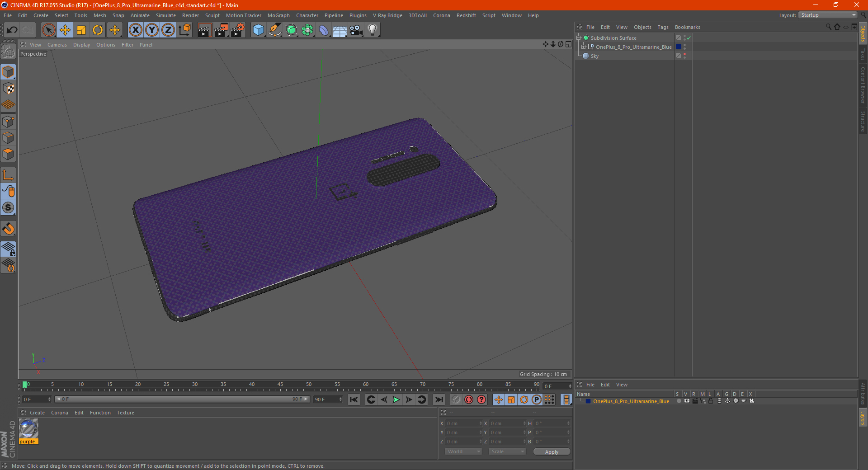The height and width of the screenshot is (470, 868).
Task: Enable the Axis tool in left sidebar
Action: (x=8, y=175)
